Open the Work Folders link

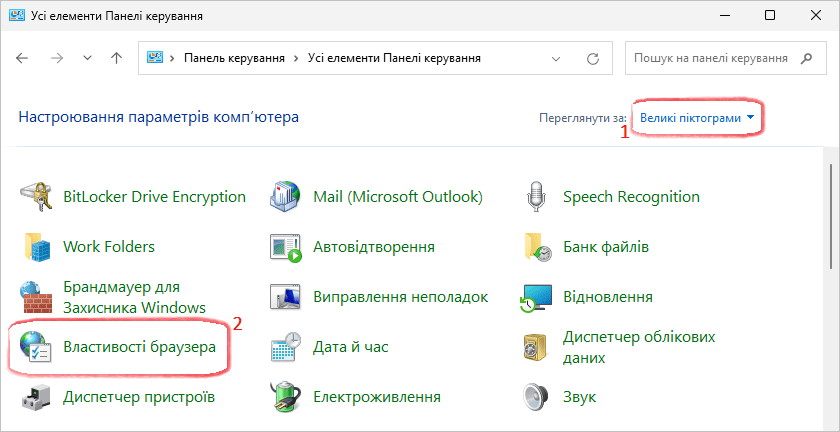point(109,247)
